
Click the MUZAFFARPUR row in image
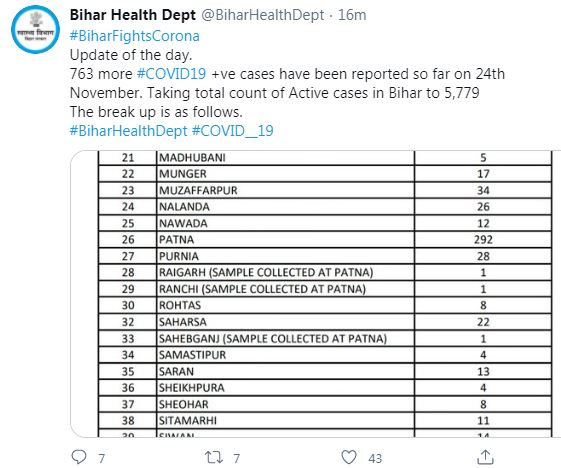(x=325, y=190)
